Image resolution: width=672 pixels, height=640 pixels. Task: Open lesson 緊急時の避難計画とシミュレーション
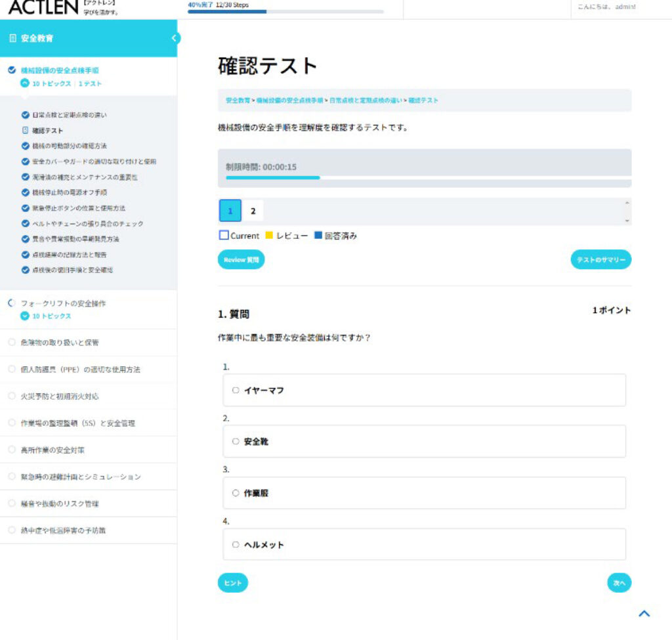[81, 477]
